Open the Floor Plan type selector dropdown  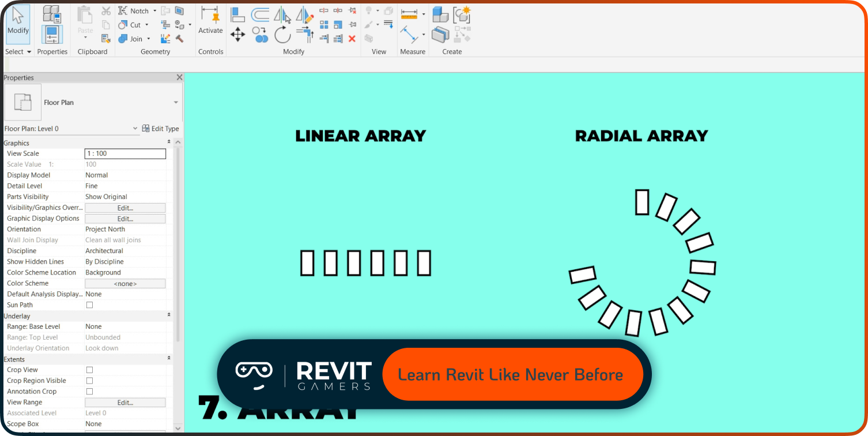[176, 103]
